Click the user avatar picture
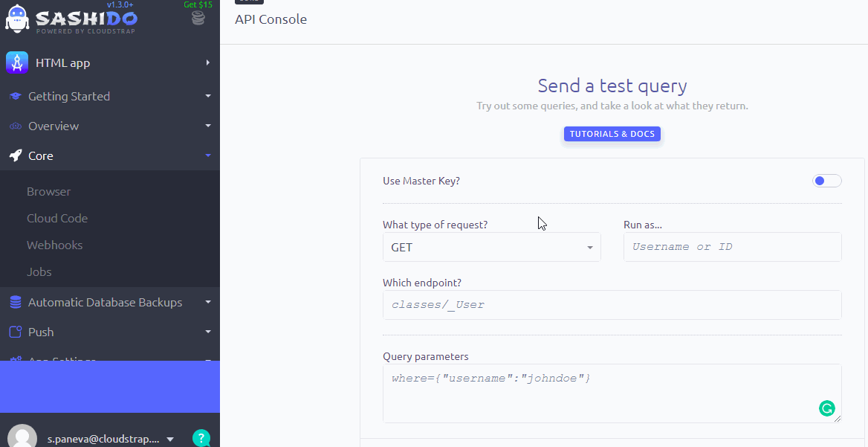 pyautogui.click(x=23, y=436)
